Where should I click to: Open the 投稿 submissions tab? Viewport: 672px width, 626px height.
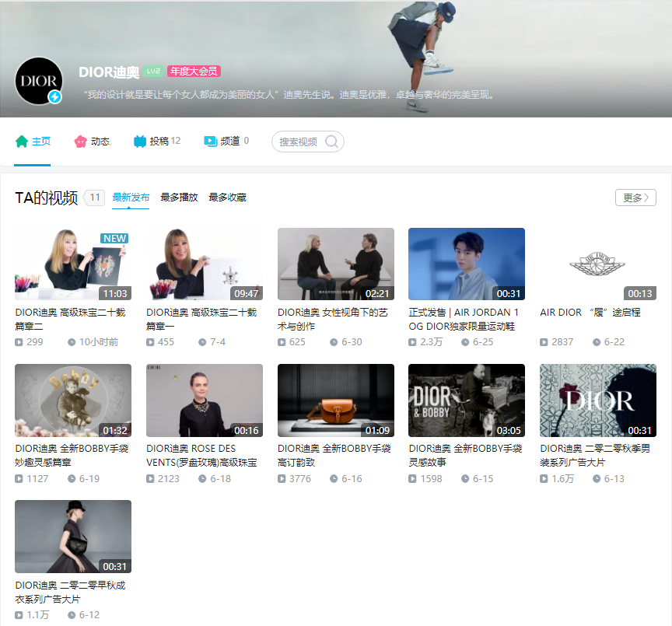click(157, 142)
